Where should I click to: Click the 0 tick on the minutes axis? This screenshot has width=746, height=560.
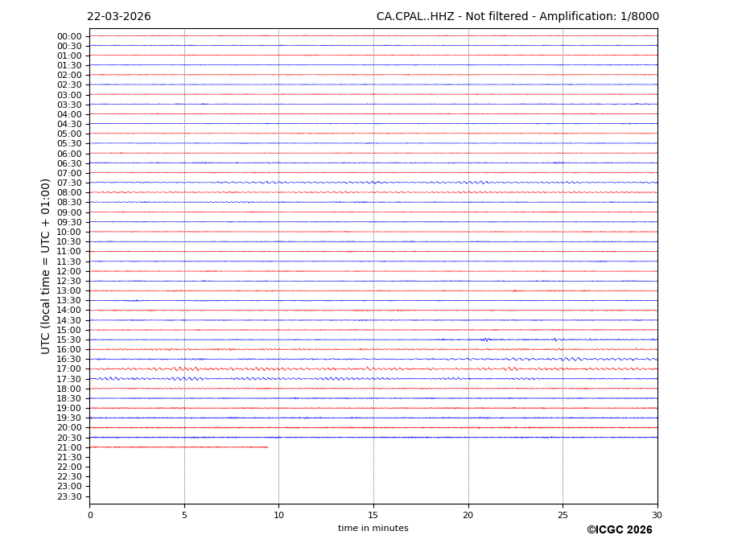pyautogui.click(x=90, y=515)
